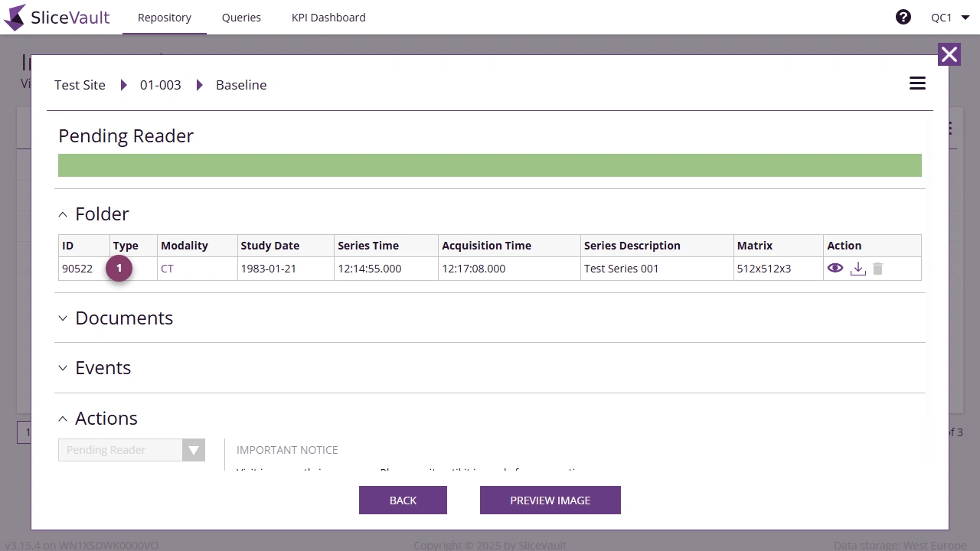Image resolution: width=980 pixels, height=551 pixels.
Task: Click the help question mark icon
Action: (903, 17)
